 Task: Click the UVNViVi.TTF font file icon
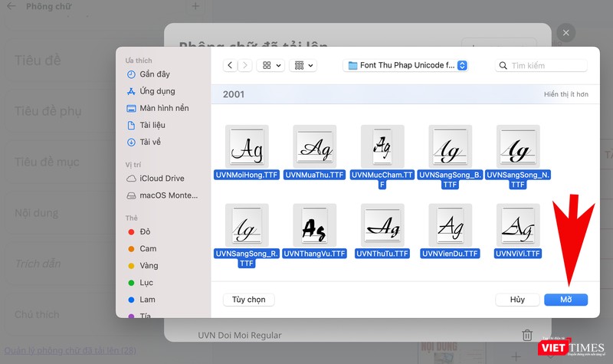click(518, 225)
